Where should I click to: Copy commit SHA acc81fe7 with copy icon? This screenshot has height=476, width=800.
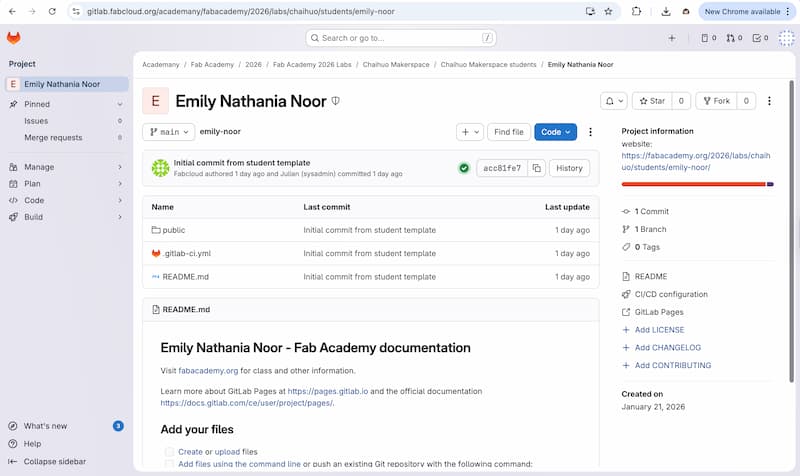click(537, 168)
